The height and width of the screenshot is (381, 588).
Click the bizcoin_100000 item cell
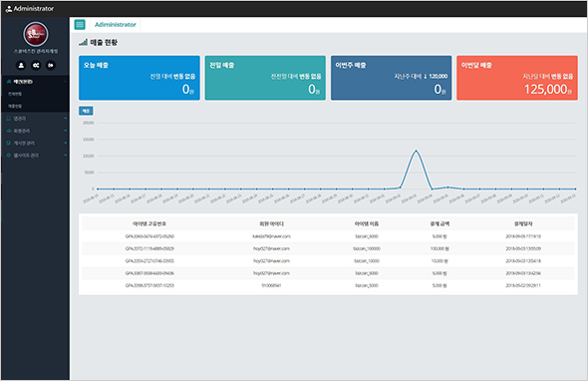pos(367,248)
